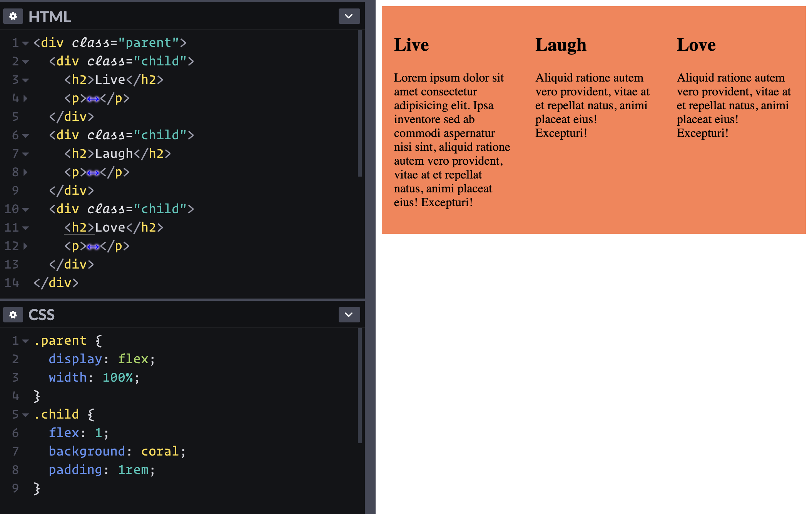Click the "parent" class value in HTML line 1

coord(149,42)
